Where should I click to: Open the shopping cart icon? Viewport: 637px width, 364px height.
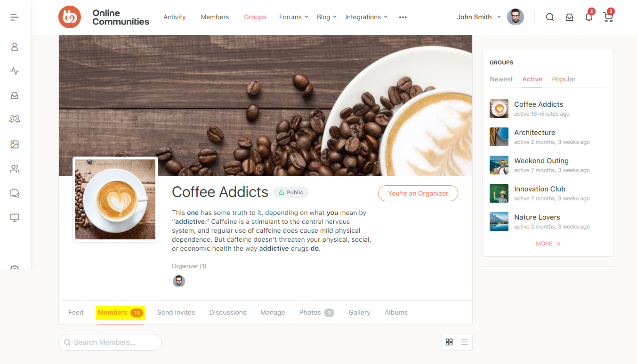tap(608, 17)
